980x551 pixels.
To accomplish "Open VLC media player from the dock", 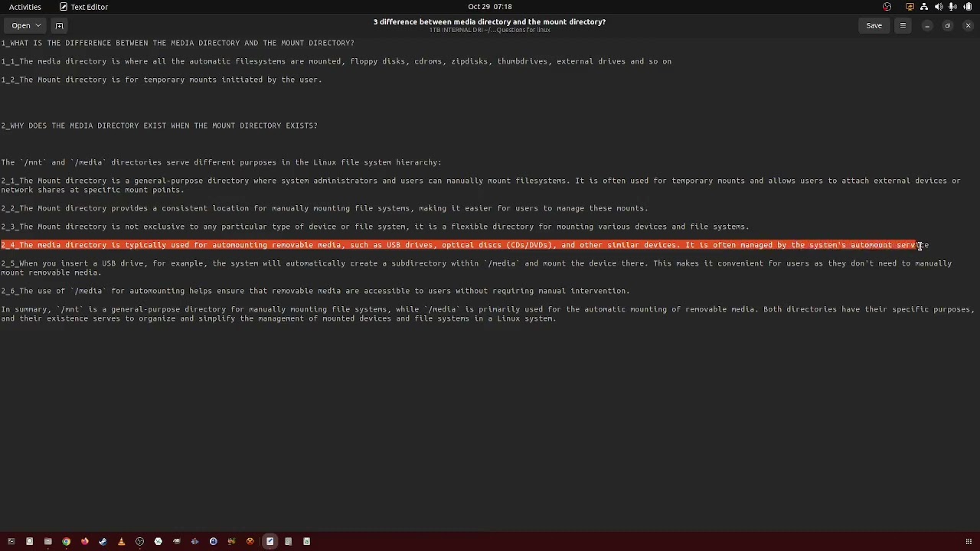I will 121,542.
